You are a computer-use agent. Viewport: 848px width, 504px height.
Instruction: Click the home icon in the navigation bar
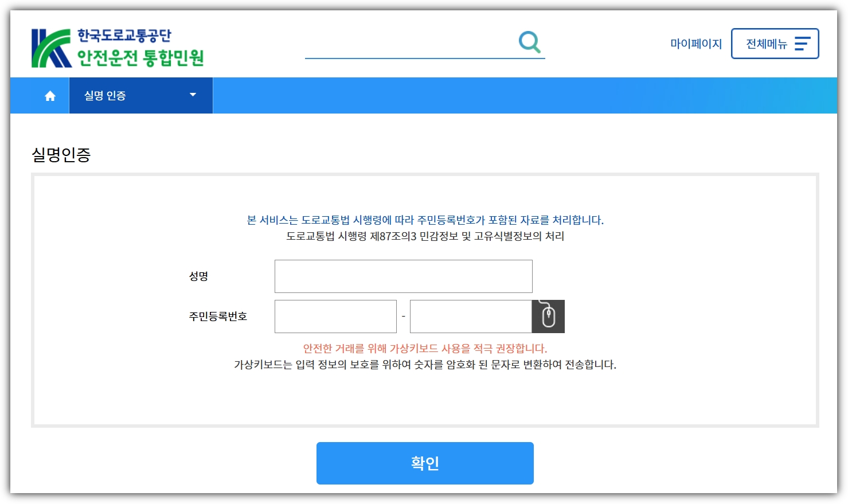(x=49, y=95)
